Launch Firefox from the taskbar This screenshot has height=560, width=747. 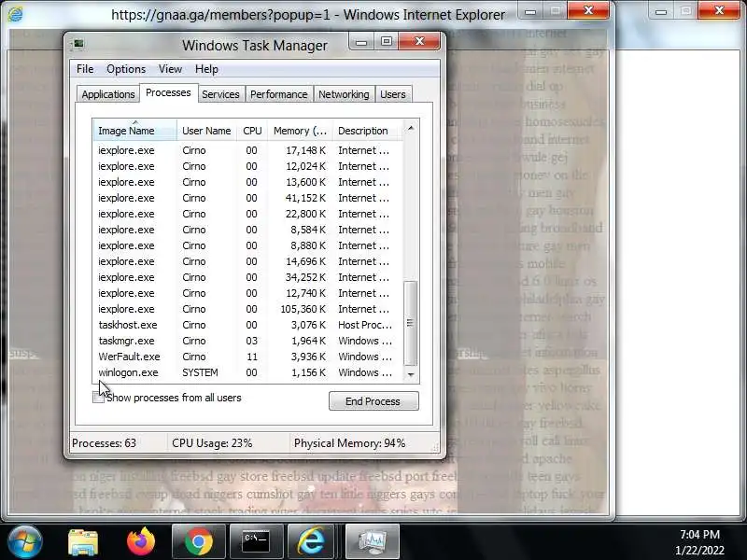[x=141, y=542]
